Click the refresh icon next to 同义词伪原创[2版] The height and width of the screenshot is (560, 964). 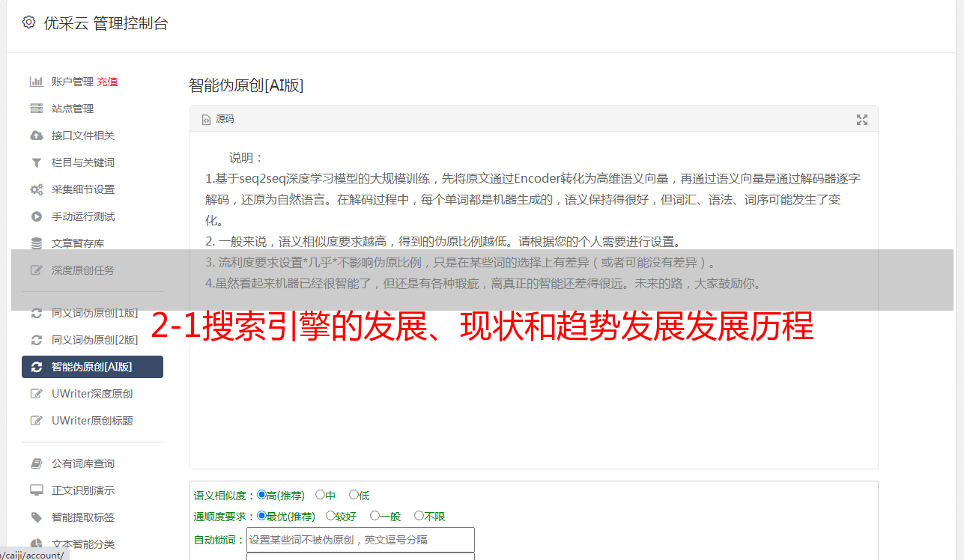coord(36,340)
